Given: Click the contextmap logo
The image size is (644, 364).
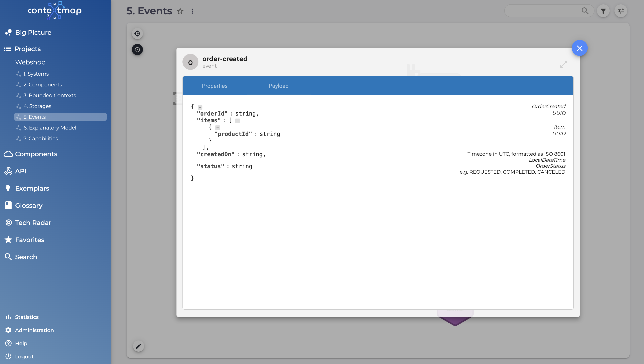Looking at the screenshot, I should [54, 11].
